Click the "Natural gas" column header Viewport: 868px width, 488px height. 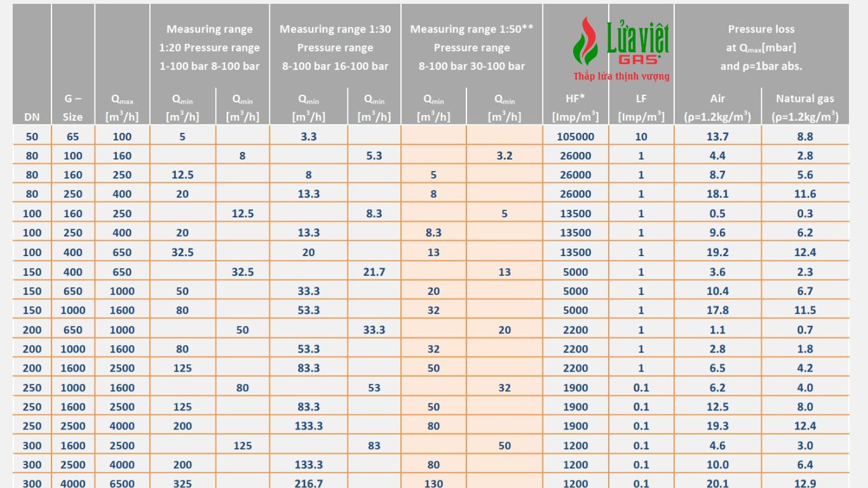(804, 107)
